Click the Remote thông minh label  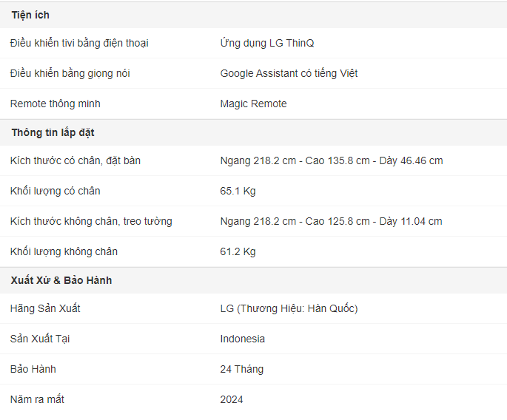(x=56, y=104)
